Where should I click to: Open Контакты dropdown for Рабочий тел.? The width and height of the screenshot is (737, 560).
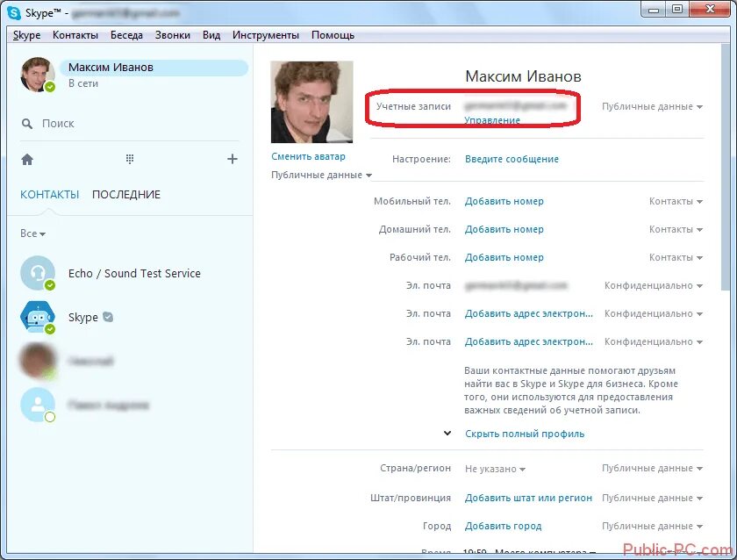[x=676, y=258]
